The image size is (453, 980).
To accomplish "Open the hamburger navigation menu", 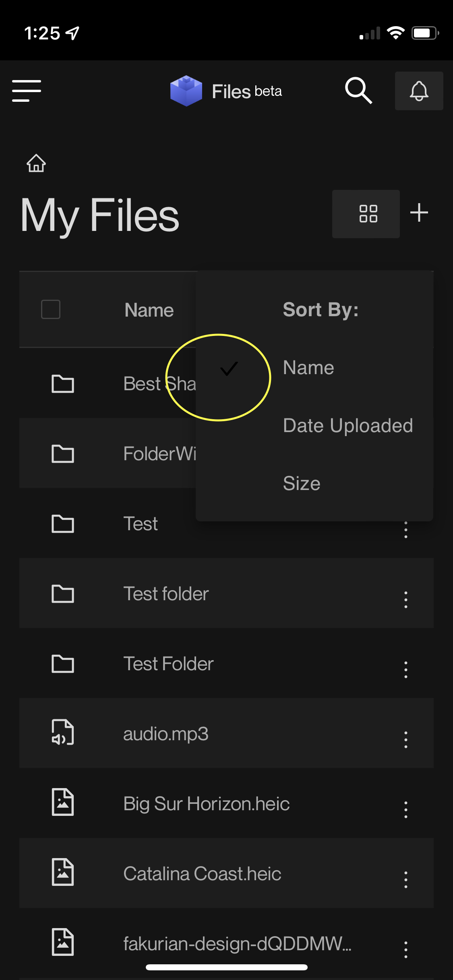I will point(27,91).
